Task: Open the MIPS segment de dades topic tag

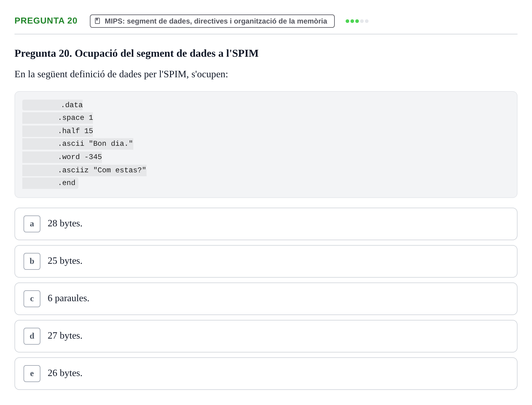Action: point(212,21)
